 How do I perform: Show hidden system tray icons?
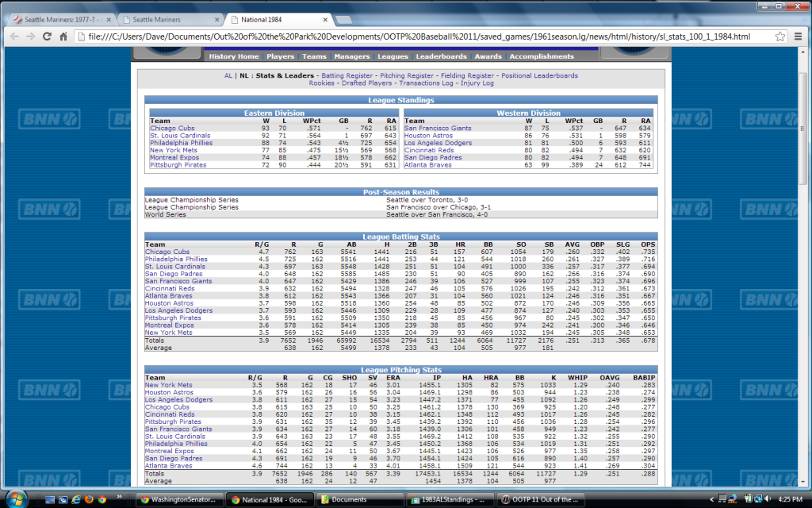[x=711, y=500]
